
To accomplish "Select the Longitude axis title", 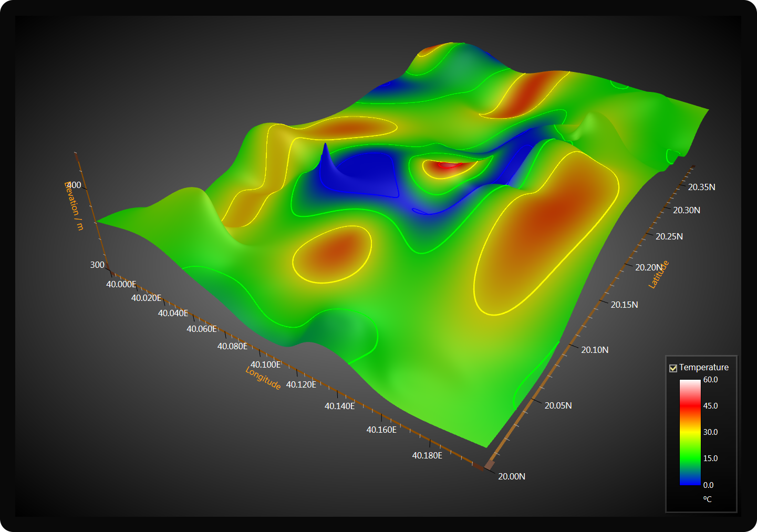I will point(262,378).
